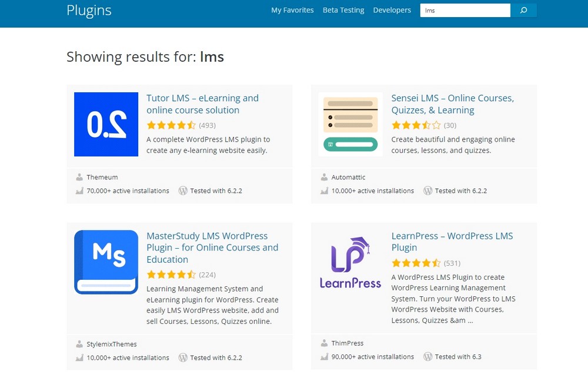Screen dimensions: 588x378
Task: Click the star rating on MasterStudy LMS
Action: pos(171,275)
